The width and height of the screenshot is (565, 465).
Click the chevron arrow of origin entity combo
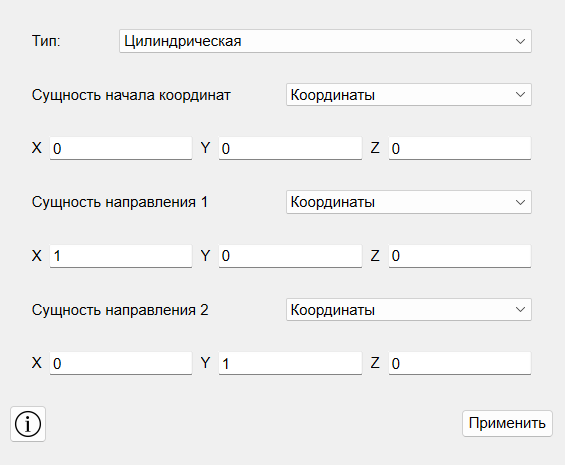520,95
